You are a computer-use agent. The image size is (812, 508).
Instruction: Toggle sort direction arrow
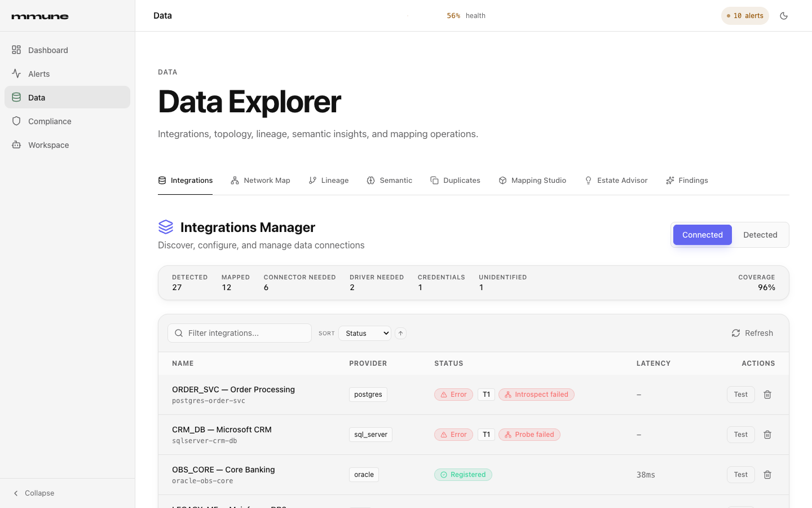point(400,334)
